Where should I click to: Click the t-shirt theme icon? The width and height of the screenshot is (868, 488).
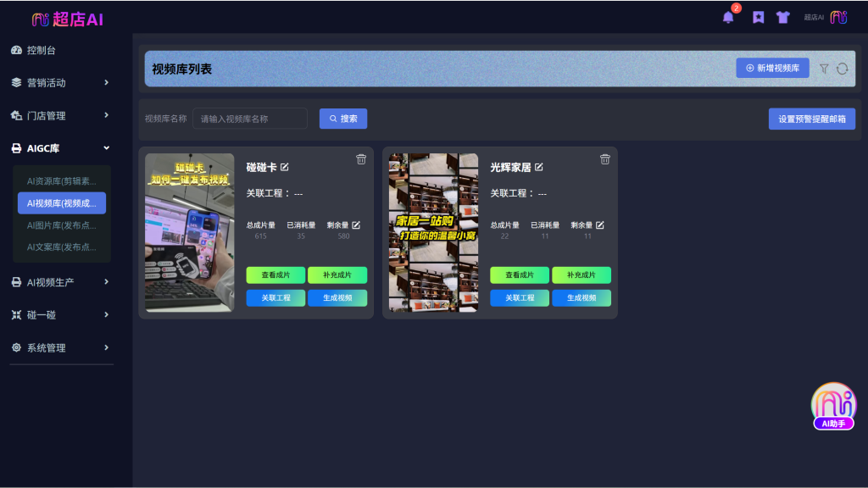(782, 18)
